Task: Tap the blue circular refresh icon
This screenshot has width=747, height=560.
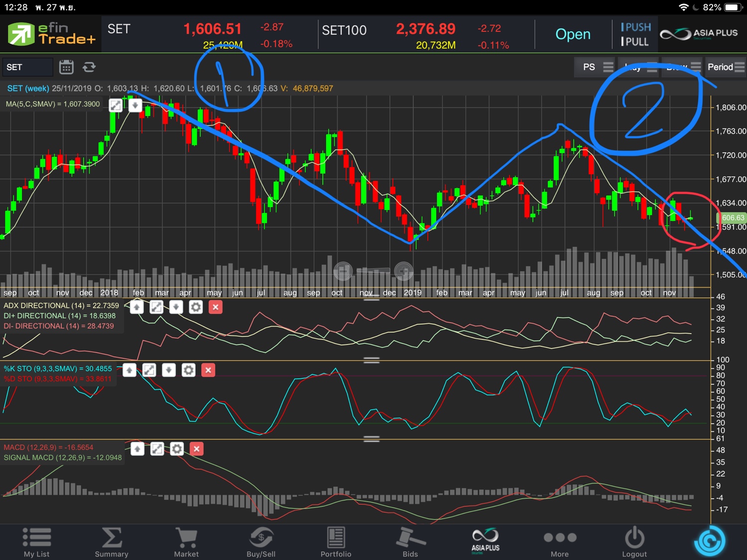Action: (x=710, y=541)
